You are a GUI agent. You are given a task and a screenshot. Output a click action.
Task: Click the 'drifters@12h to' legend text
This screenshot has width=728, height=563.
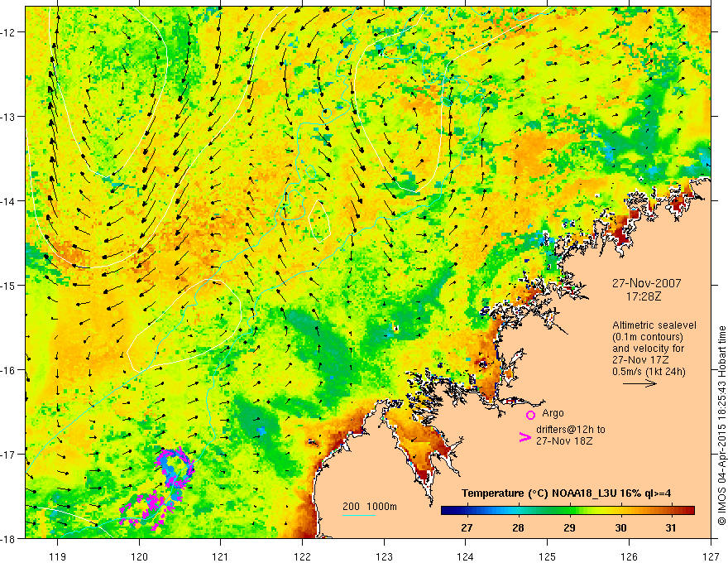(571, 429)
